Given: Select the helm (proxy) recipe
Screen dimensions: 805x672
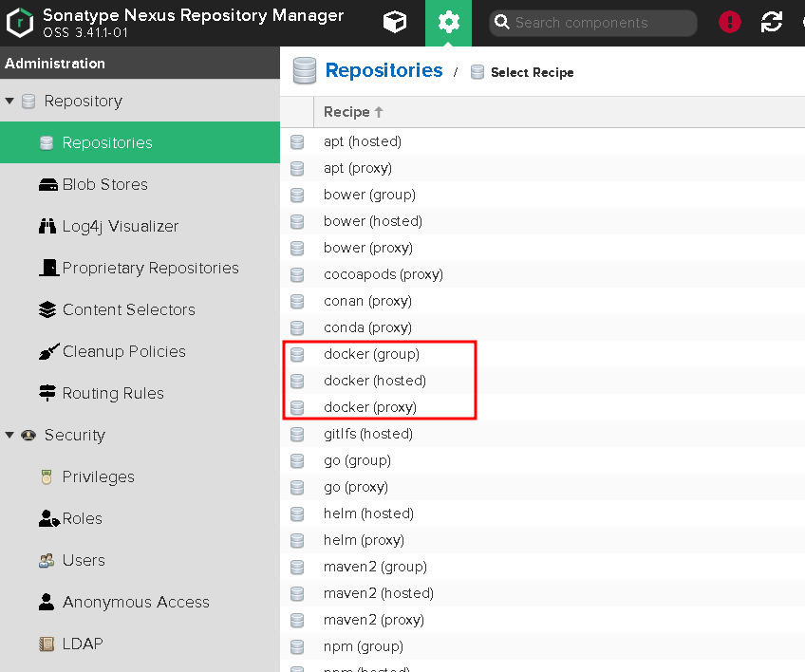Looking at the screenshot, I should (x=542, y=541).
